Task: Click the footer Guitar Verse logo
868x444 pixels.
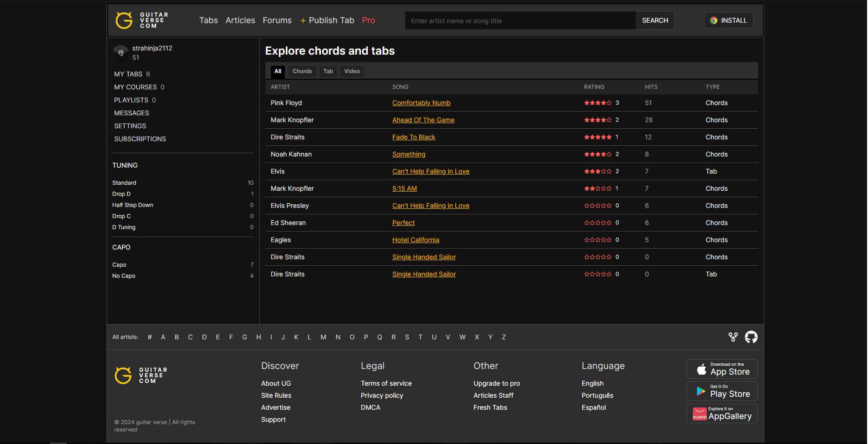Action: (x=141, y=375)
